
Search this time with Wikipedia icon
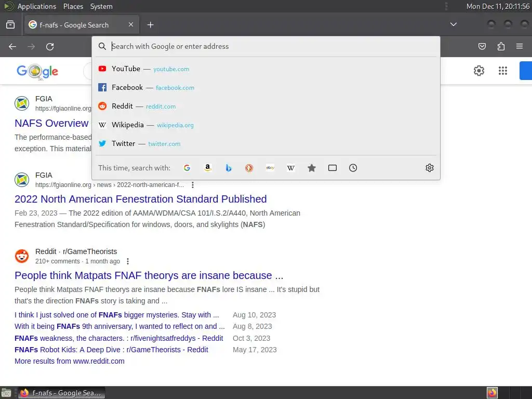(291, 168)
